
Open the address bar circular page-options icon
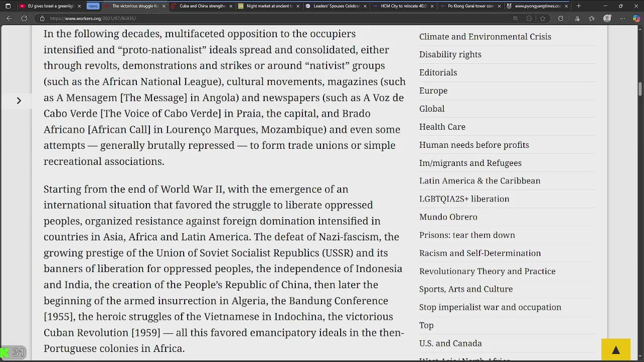click(529, 19)
